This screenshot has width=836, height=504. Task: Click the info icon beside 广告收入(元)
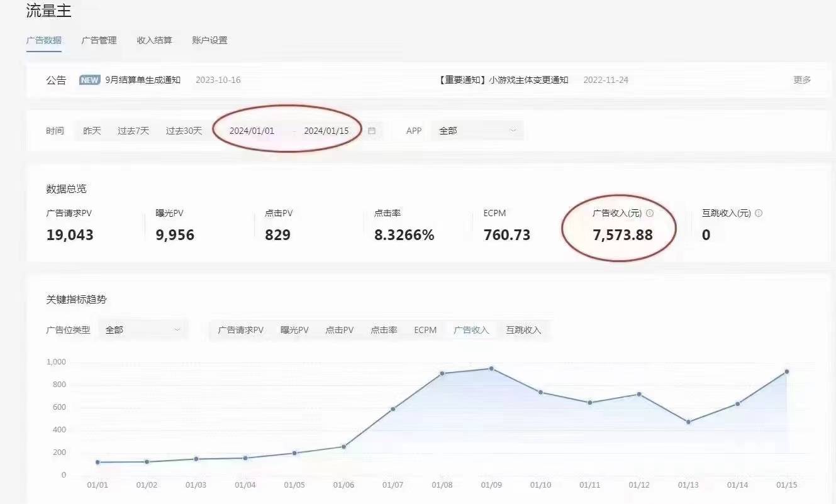[650, 212]
